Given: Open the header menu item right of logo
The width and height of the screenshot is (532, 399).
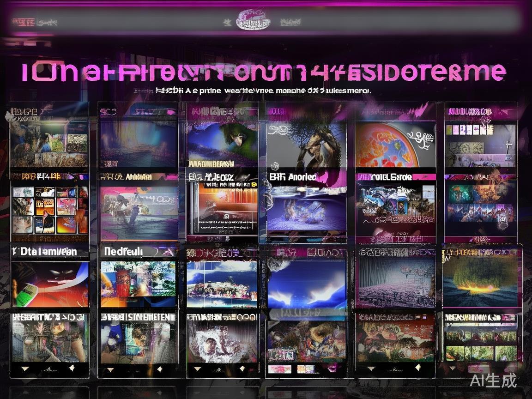Looking at the screenshot, I should pos(291,22).
